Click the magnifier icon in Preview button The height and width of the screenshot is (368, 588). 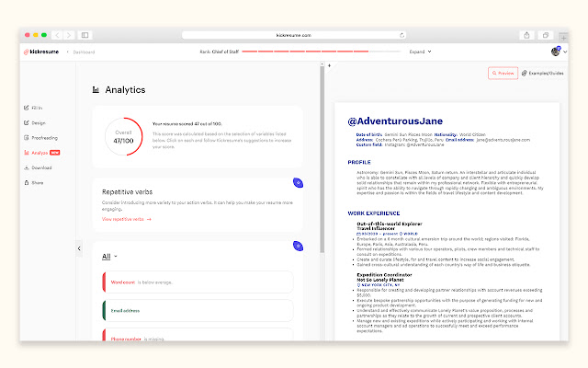click(x=494, y=74)
